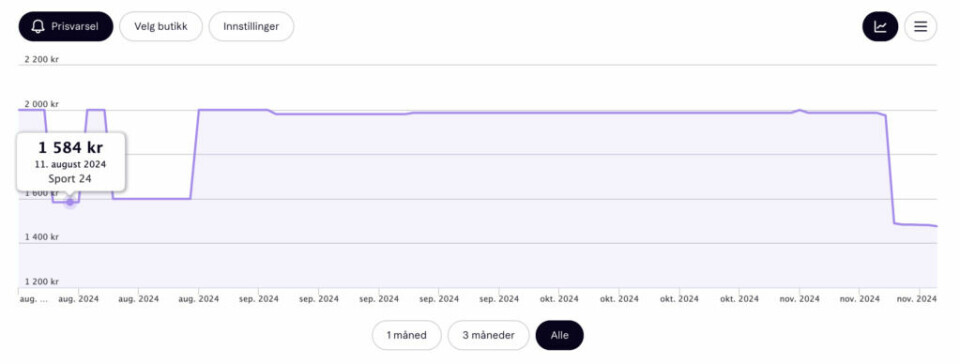The height and width of the screenshot is (364, 960).
Task: Click the 2 000 kr axis label
Action: (x=42, y=104)
